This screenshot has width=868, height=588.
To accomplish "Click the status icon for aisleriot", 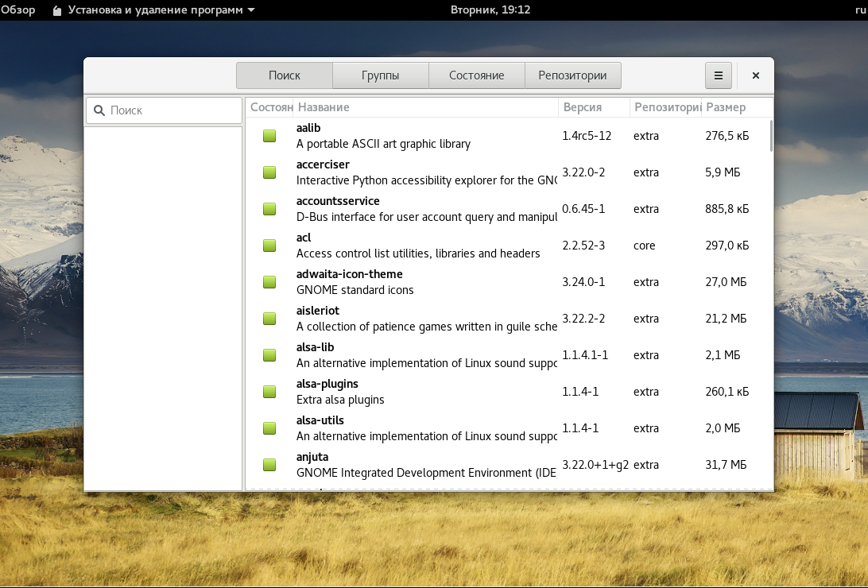I will [x=269, y=318].
